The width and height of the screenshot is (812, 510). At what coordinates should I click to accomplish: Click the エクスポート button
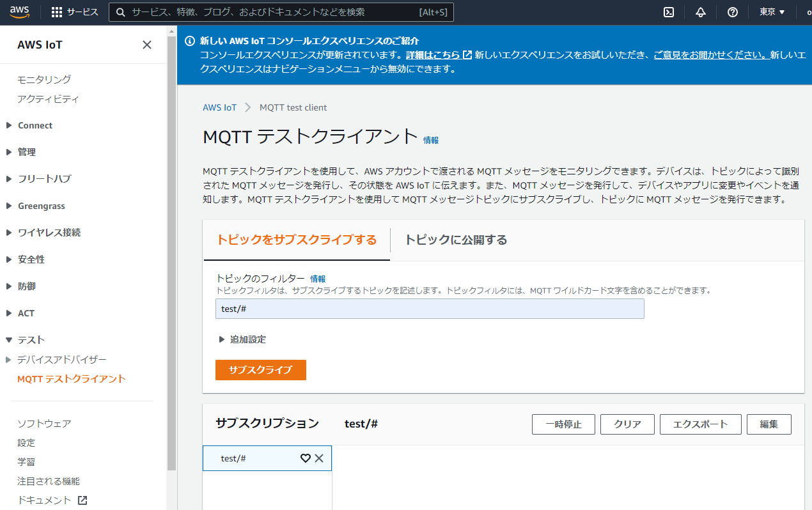coord(700,424)
